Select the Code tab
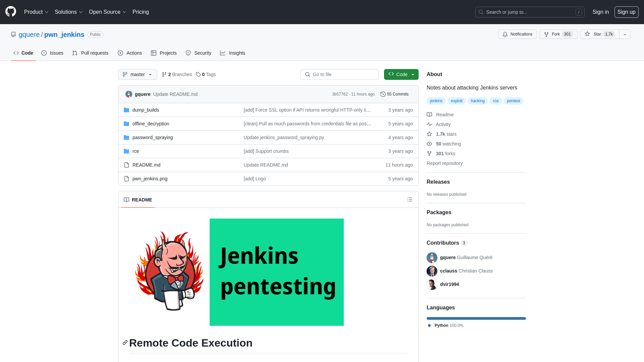This screenshot has height=362, width=644. [23, 53]
